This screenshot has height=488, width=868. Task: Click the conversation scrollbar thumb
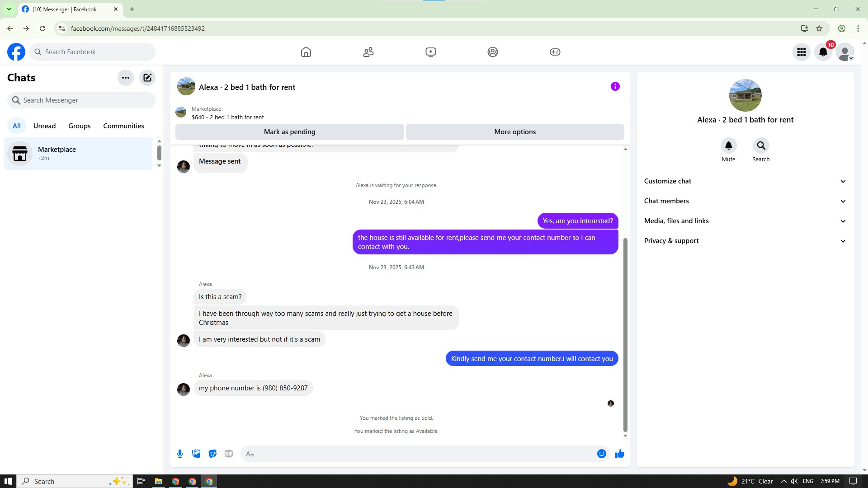[625, 334]
